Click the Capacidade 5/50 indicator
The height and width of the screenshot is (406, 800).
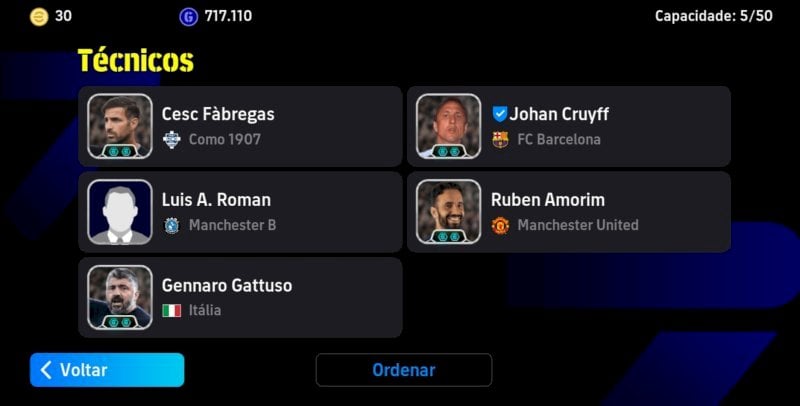[713, 16]
